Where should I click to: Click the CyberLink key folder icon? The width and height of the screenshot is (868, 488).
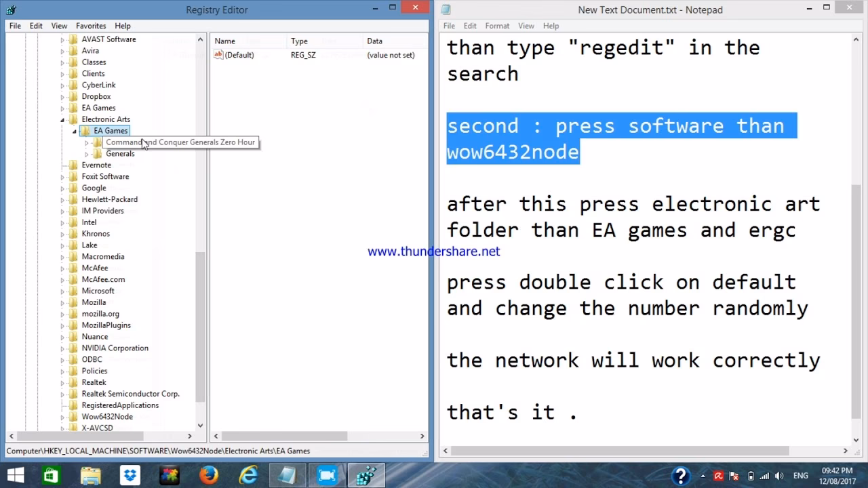73,85
